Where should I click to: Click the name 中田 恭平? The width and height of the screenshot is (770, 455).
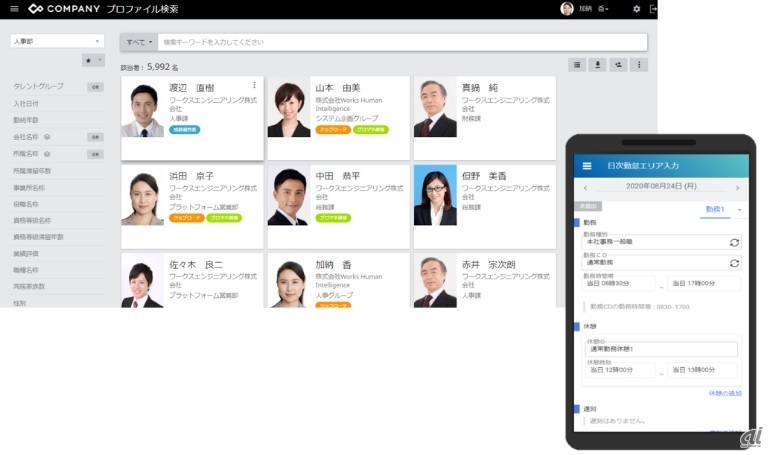pyautogui.click(x=338, y=176)
